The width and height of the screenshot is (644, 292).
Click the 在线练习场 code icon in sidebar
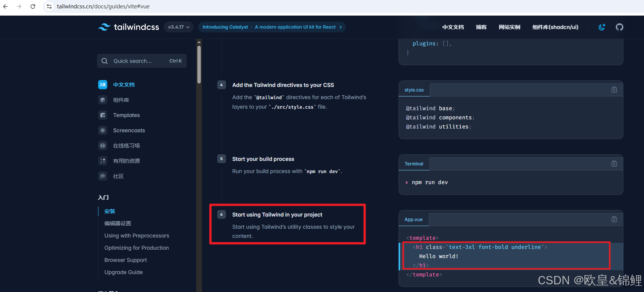[103, 146]
